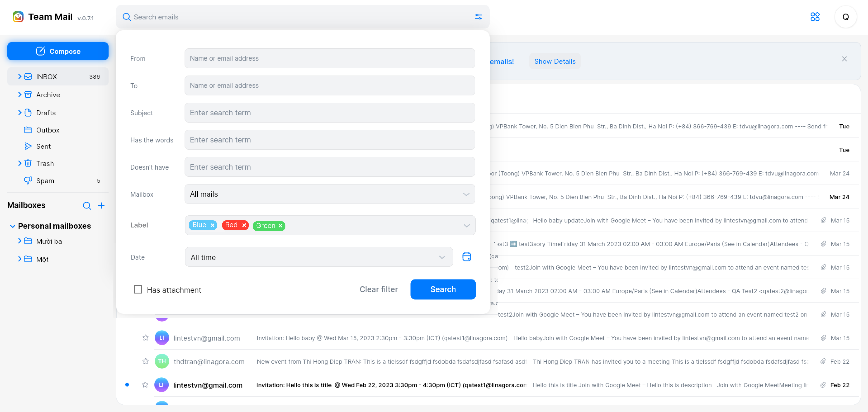Open the Q user avatar menu

(845, 17)
